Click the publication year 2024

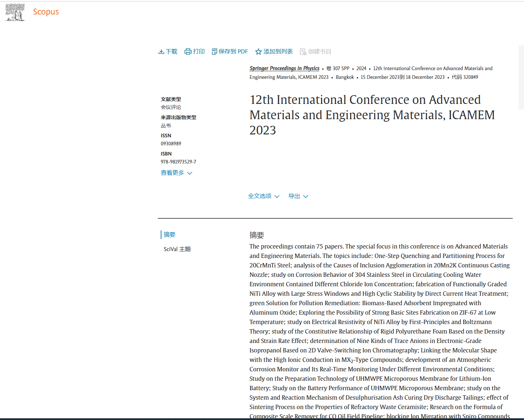(x=361, y=68)
